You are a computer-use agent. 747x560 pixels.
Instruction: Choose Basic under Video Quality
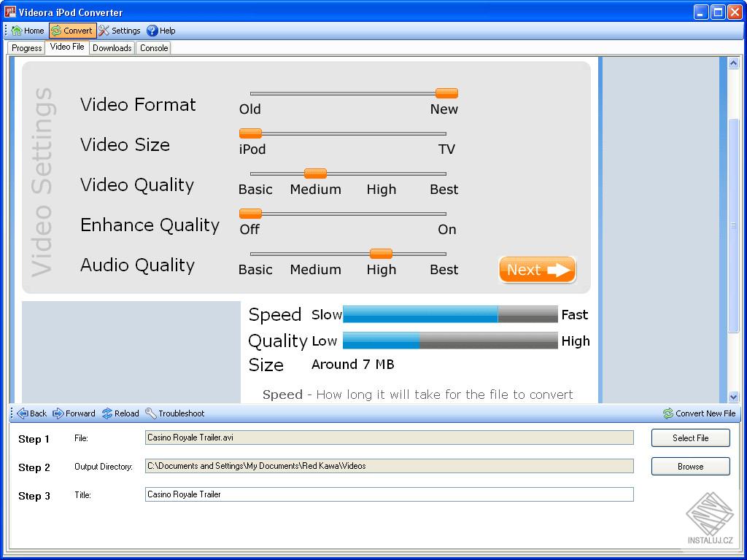click(x=255, y=189)
